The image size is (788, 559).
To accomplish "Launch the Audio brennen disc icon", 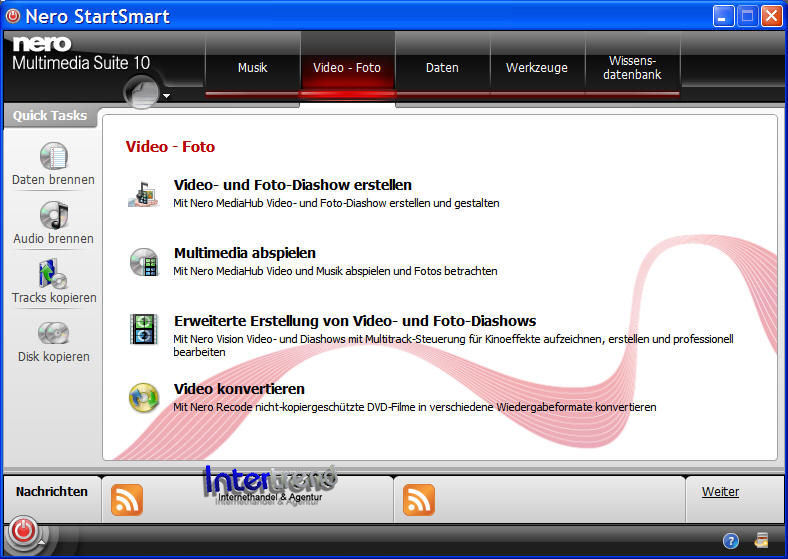I will click(x=54, y=215).
